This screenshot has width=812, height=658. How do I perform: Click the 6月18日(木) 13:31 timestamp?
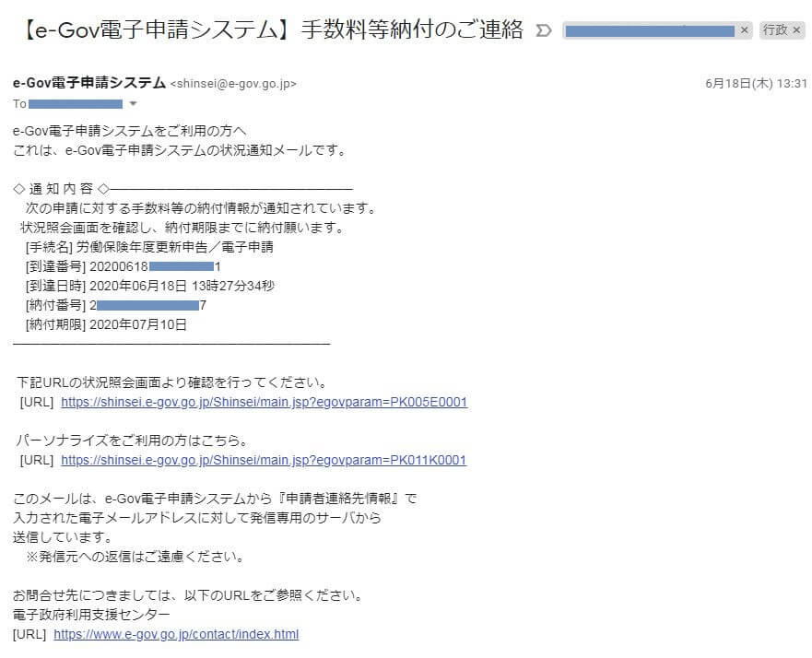click(x=756, y=83)
